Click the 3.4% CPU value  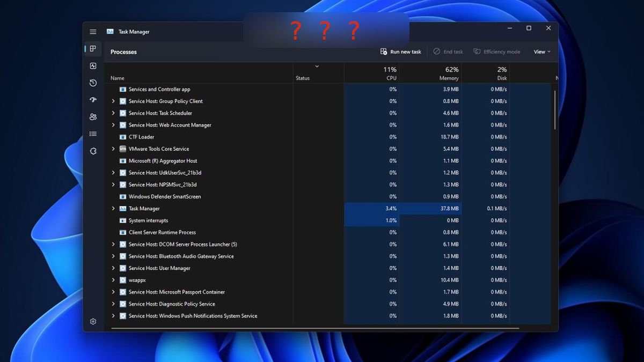[x=391, y=209]
